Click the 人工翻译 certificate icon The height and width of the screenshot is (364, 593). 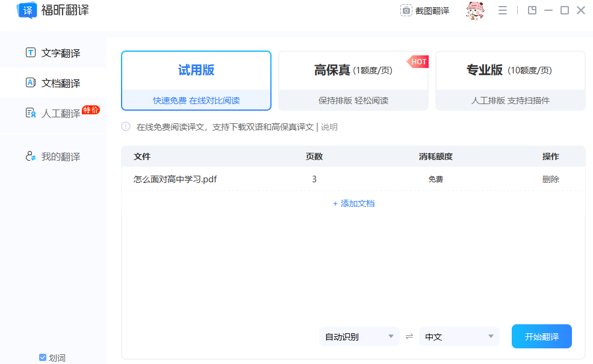coord(31,113)
